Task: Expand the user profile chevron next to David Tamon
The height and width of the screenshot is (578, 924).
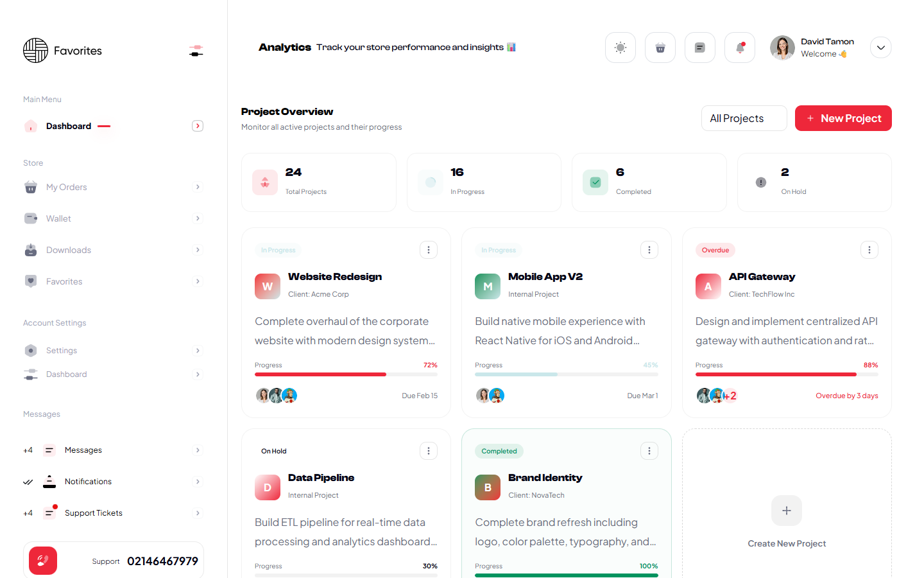Action: coord(880,47)
